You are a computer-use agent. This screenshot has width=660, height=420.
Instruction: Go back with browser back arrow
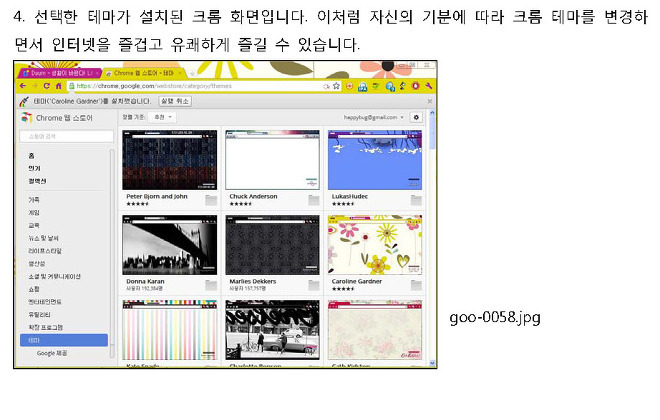click(22, 86)
